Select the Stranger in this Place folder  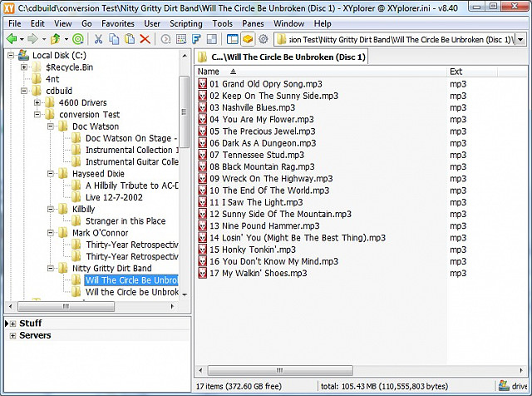click(x=126, y=221)
